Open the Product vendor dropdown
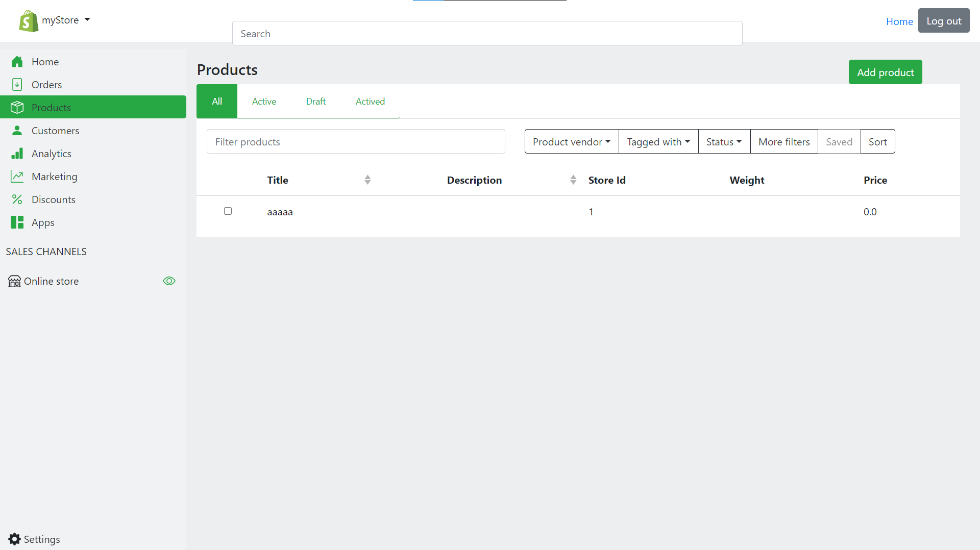This screenshot has height=550, width=980. (571, 141)
